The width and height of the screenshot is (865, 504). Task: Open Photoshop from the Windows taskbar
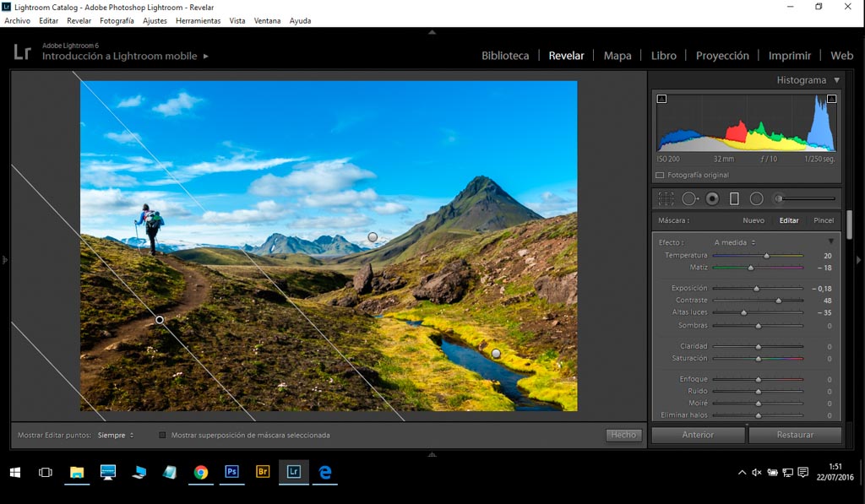pos(231,472)
